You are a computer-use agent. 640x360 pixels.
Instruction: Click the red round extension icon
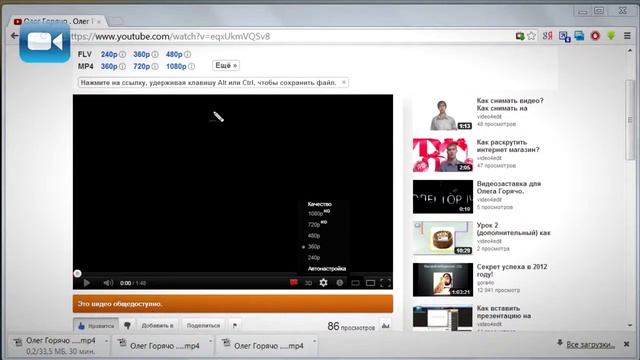(596, 36)
